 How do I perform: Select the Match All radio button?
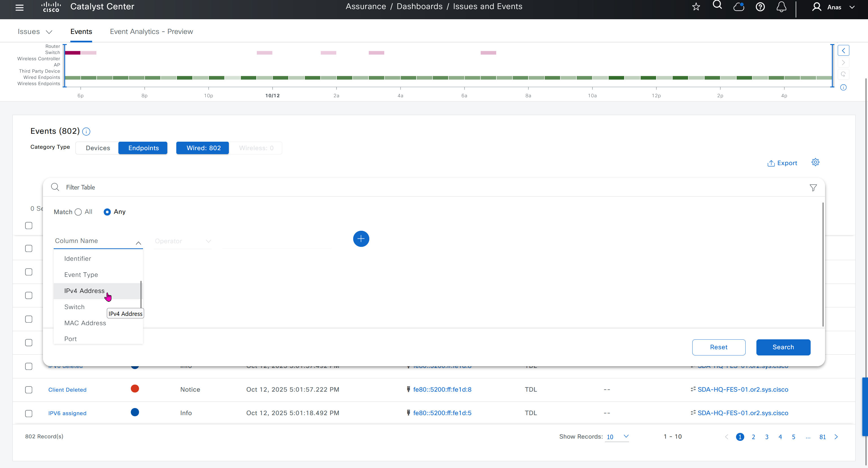point(78,212)
